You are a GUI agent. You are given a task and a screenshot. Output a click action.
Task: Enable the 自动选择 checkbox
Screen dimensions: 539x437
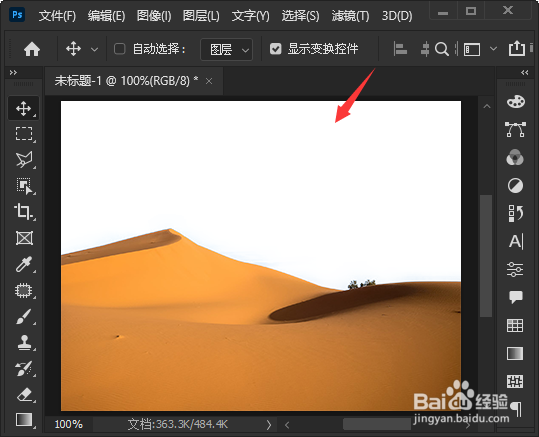pyautogui.click(x=119, y=49)
